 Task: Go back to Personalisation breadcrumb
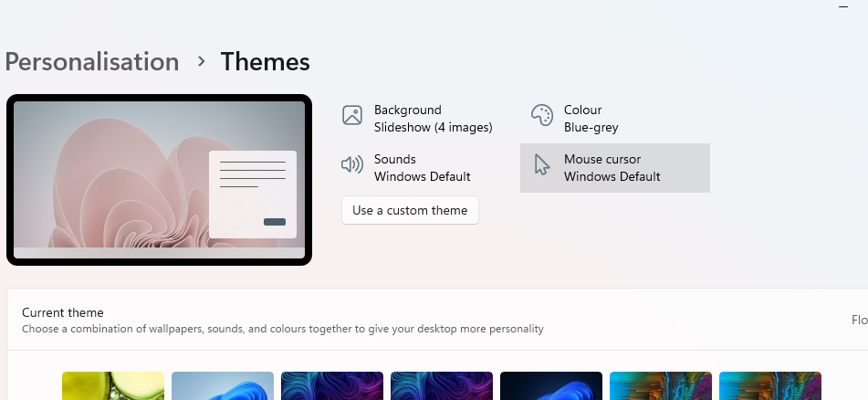pos(92,61)
